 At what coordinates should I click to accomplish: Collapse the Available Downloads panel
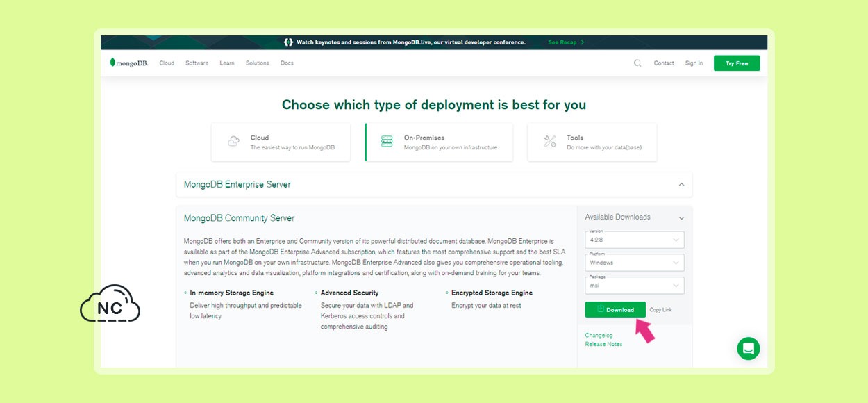(681, 218)
